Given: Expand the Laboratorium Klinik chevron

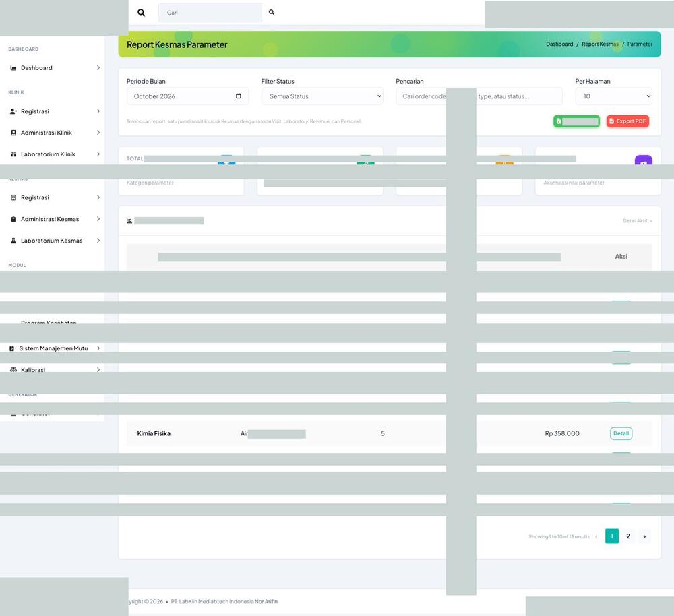Looking at the screenshot, I should coord(98,154).
